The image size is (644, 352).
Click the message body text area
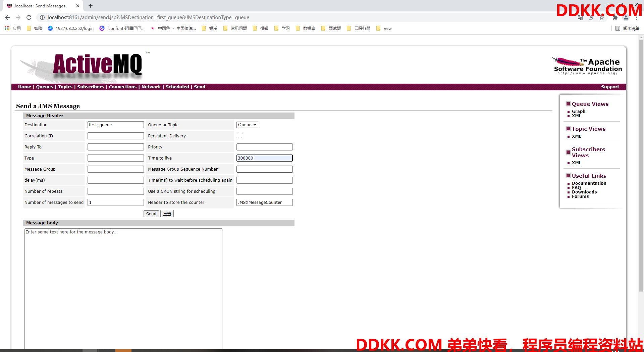123,289
